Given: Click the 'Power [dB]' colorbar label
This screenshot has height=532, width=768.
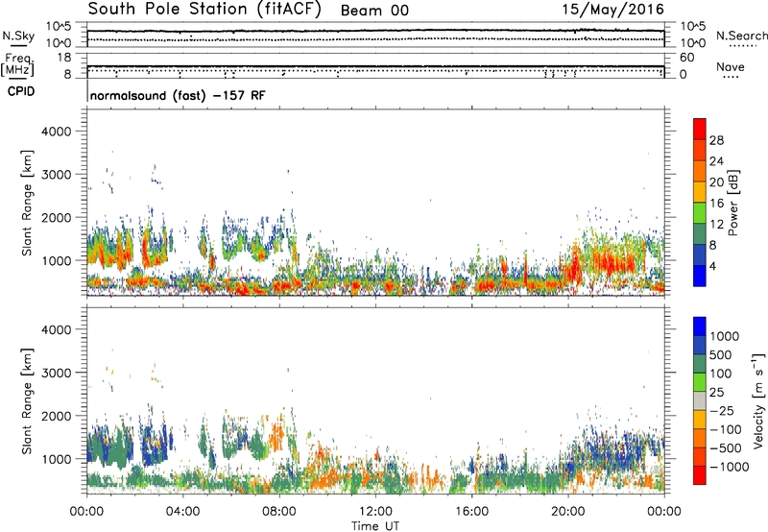Looking at the screenshot, I should click(x=733, y=203).
